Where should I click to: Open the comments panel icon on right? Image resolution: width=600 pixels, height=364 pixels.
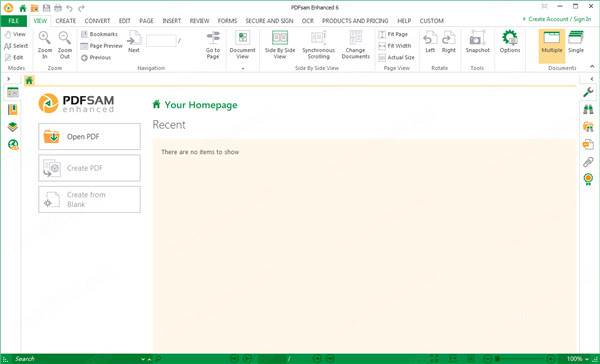pyautogui.click(x=588, y=144)
